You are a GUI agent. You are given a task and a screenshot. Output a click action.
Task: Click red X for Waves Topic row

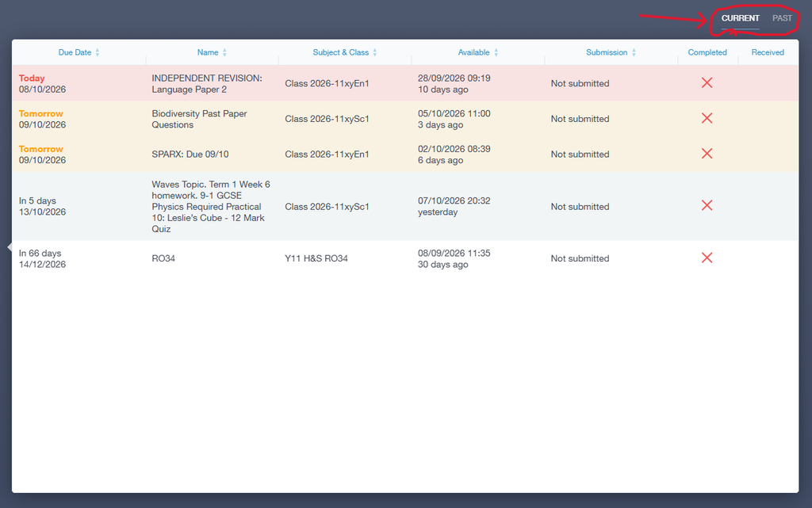tap(707, 205)
